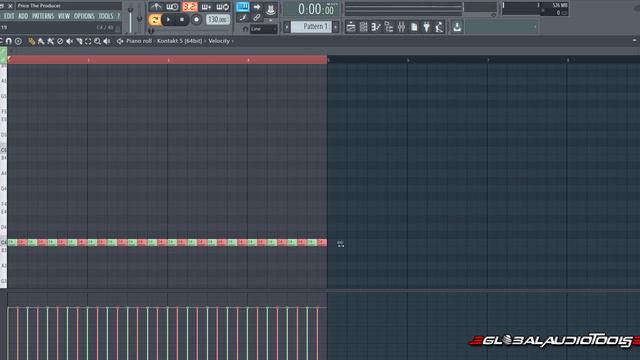Open the download content library icon
The image size is (640, 360).
457,27
